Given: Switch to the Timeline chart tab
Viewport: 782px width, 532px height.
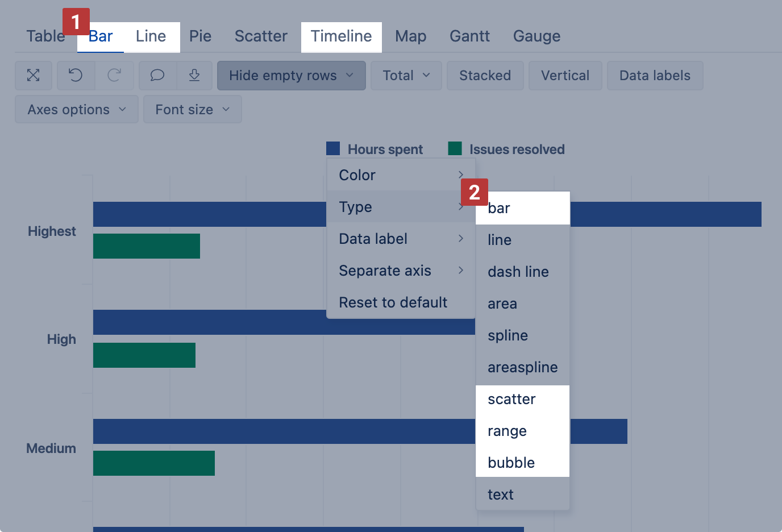Looking at the screenshot, I should point(341,36).
